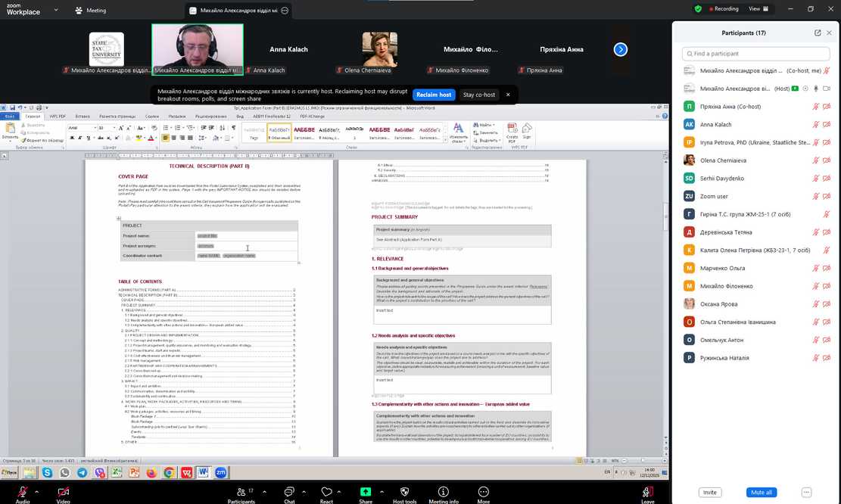Click the Reclaim host button
841x504 pixels.
(434, 95)
